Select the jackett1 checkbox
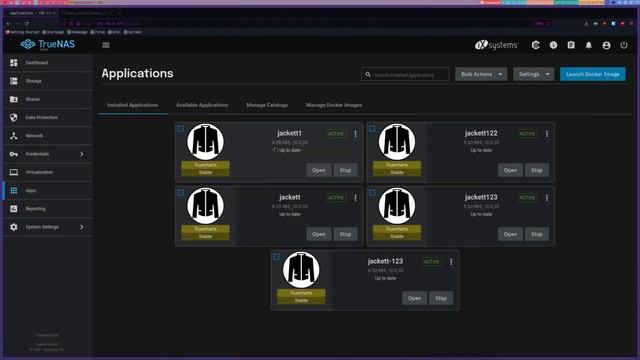Screen dimensions: 640x360 (x=181, y=129)
